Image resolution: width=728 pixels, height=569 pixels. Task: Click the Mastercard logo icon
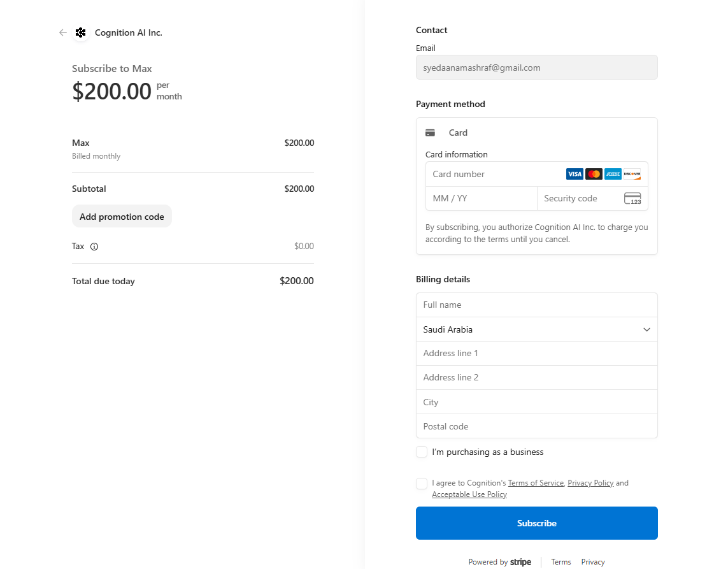tap(594, 174)
